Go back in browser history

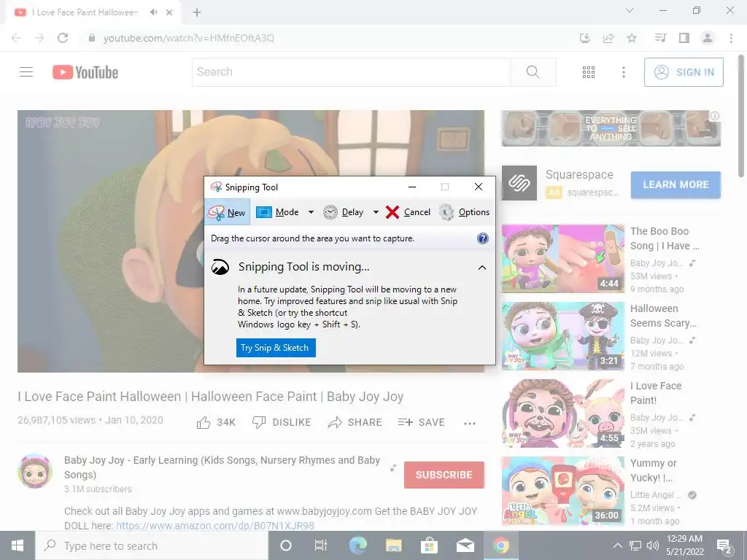[16, 38]
